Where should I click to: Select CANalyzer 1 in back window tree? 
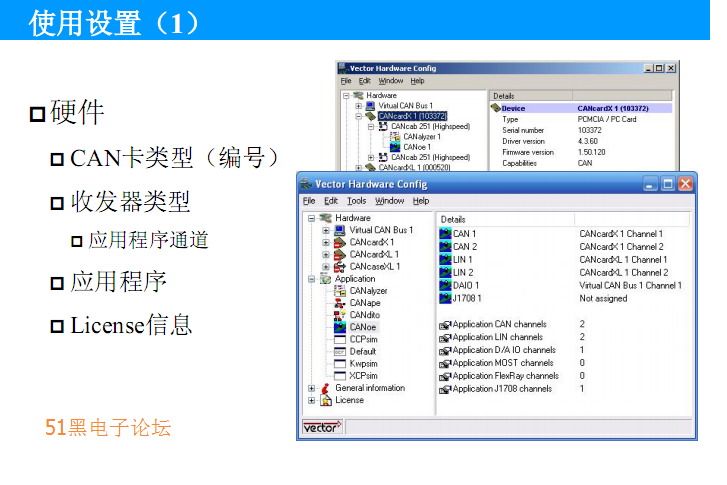click(422, 137)
